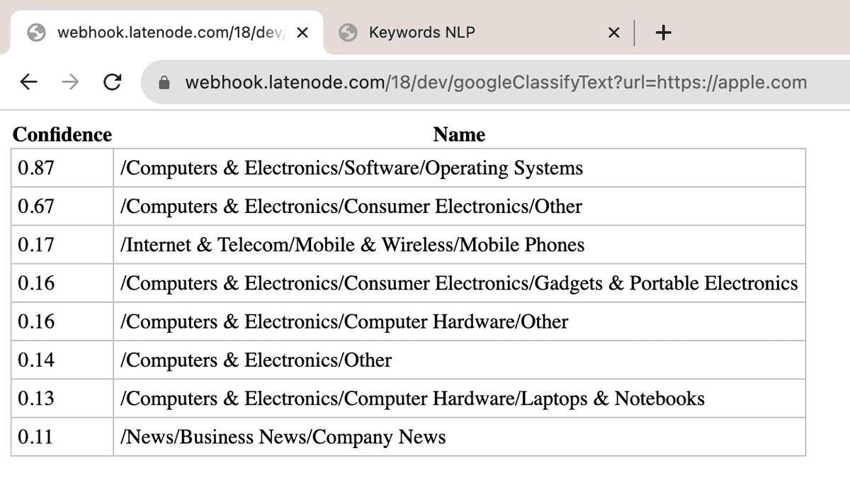
Task: Close the Keywords NLP tab
Action: point(613,33)
